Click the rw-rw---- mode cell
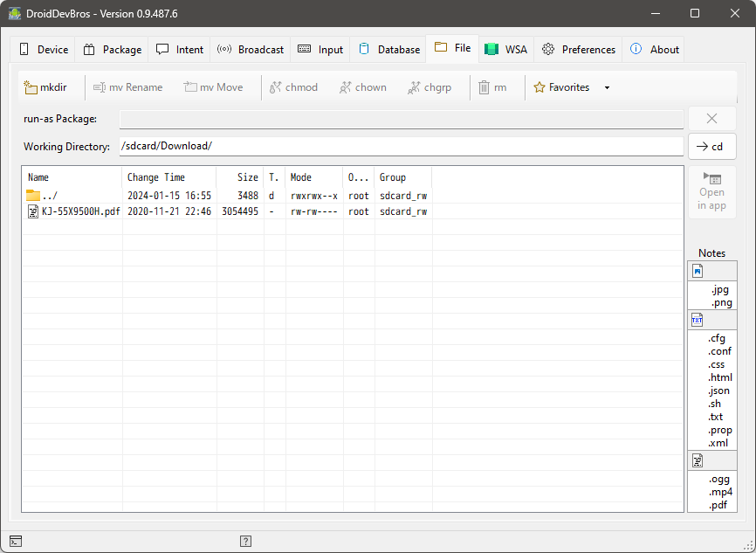756x553 pixels. (314, 211)
